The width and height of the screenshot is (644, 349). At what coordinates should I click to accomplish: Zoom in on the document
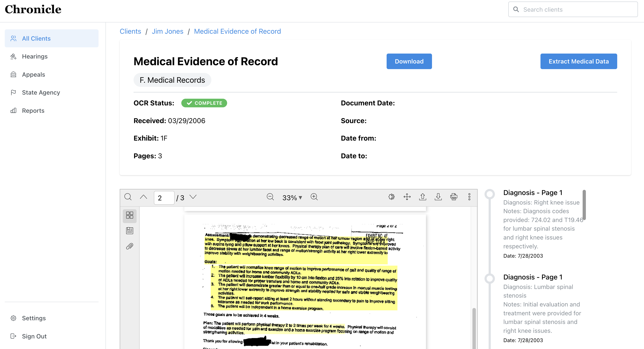point(314,197)
